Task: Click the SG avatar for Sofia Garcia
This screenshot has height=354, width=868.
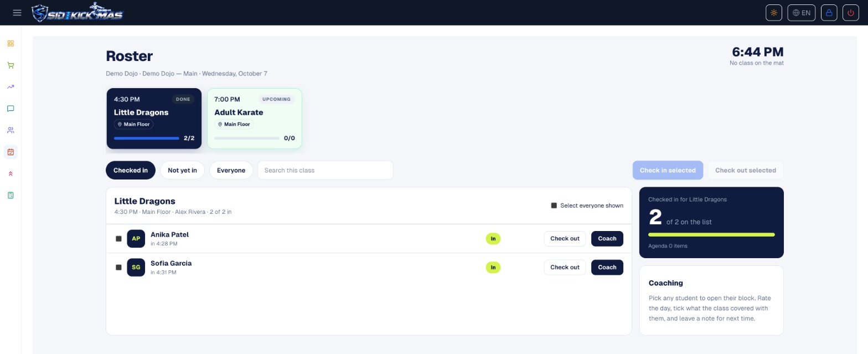Action: tap(136, 268)
